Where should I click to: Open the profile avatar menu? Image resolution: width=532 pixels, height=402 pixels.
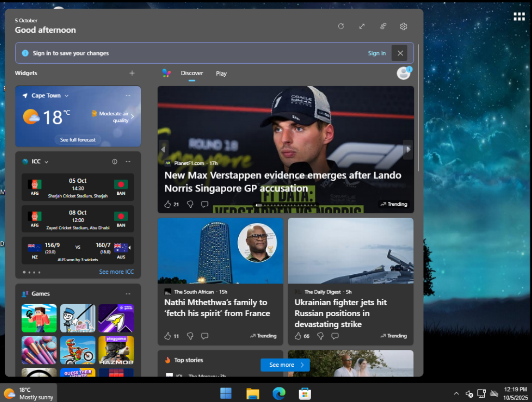pyautogui.click(x=404, y=73)
